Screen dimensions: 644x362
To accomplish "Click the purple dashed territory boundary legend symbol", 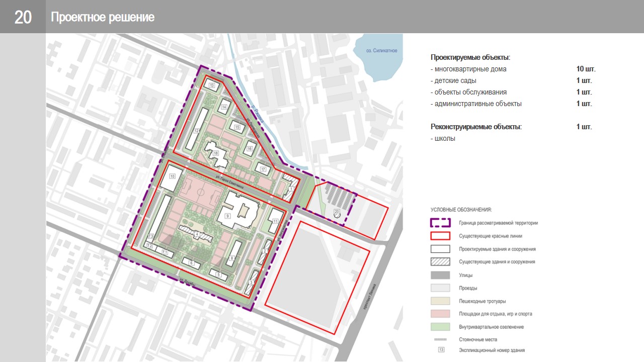I will pyautogui.click(x=440, y=223).
